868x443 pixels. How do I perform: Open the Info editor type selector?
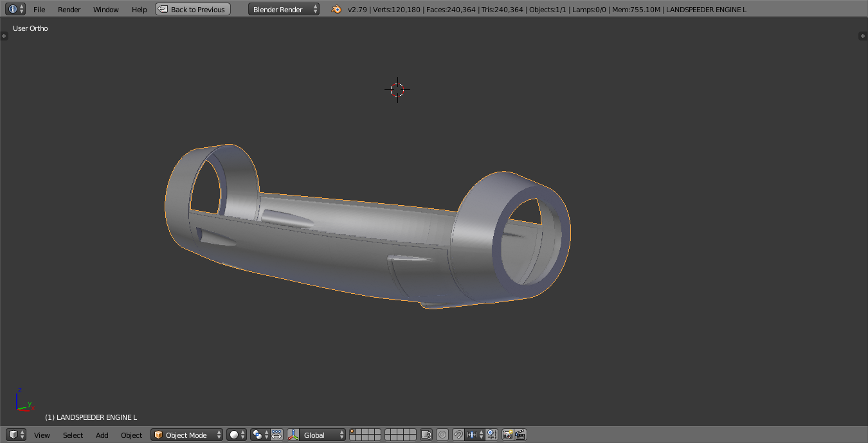[15, 9]
